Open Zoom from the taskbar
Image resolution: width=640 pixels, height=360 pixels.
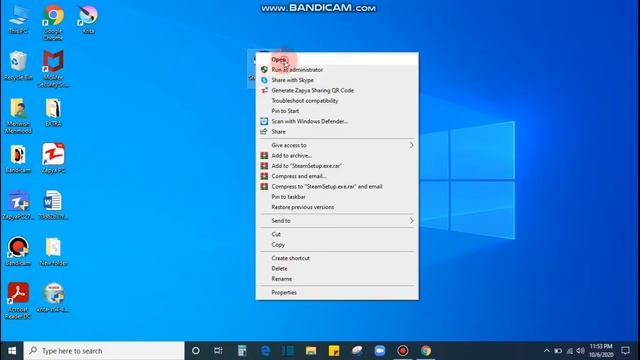[x=380, y=351]
